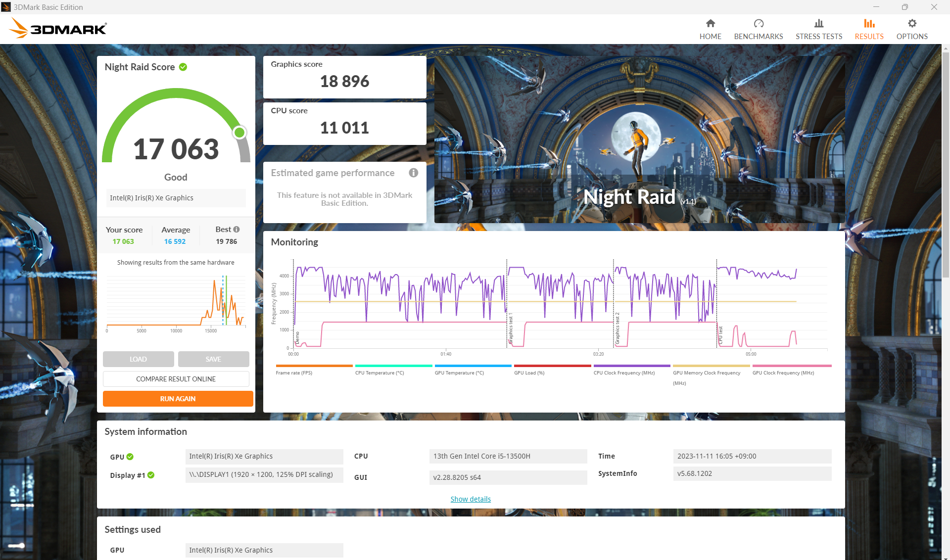
Task: Click the Settings used heading
Action: 133,529
